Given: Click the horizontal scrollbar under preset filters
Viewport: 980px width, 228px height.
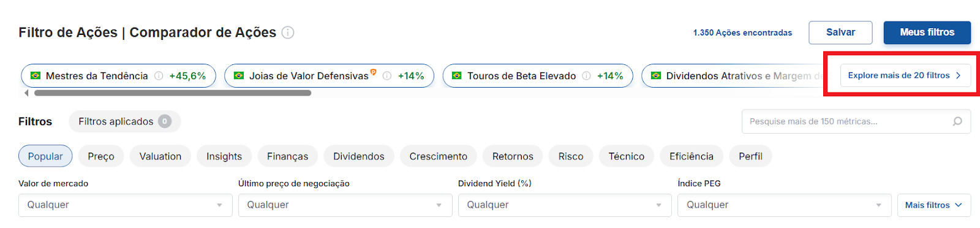Looking at the screenshot, I should coord(173,93).
